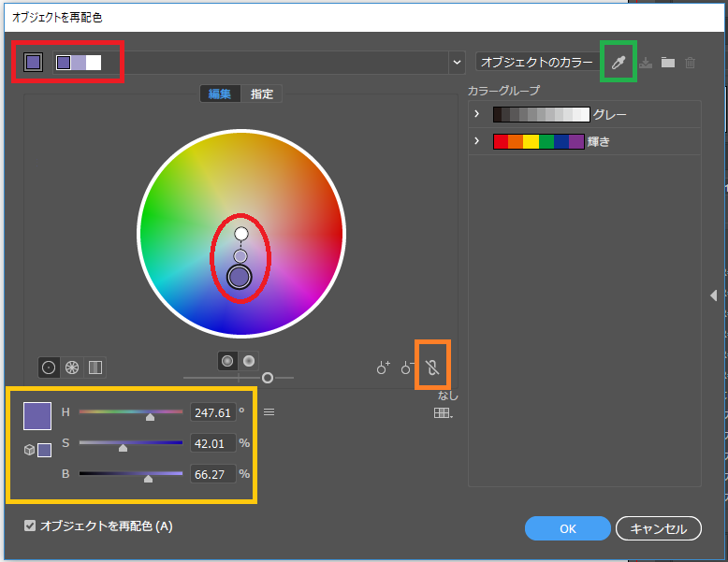The image size is (728, 562).
Task: Click the オブジェクトのカラー name field
Action: 537,63
